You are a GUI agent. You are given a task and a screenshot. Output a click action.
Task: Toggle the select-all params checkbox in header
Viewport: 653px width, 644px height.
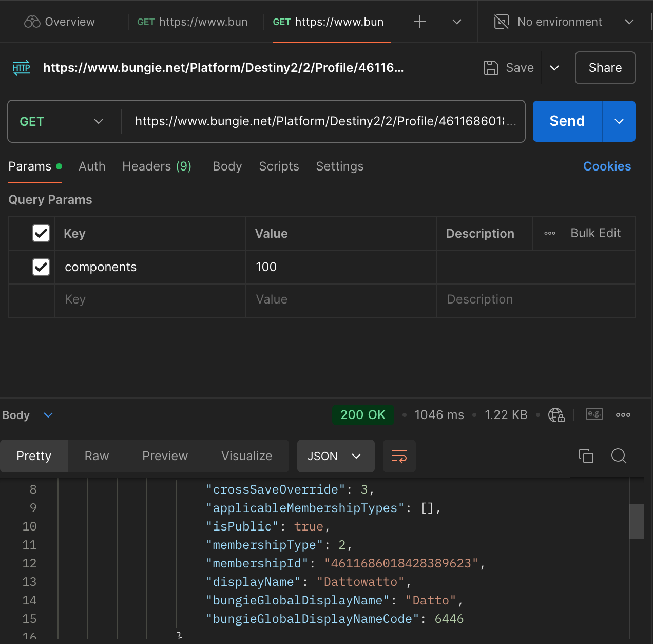pos(41,233)
